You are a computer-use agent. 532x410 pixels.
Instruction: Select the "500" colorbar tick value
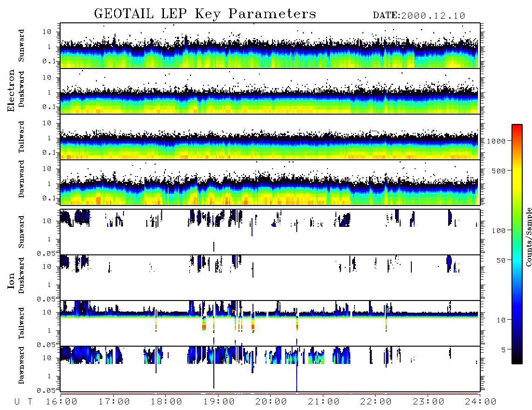[x=498, y=171]
